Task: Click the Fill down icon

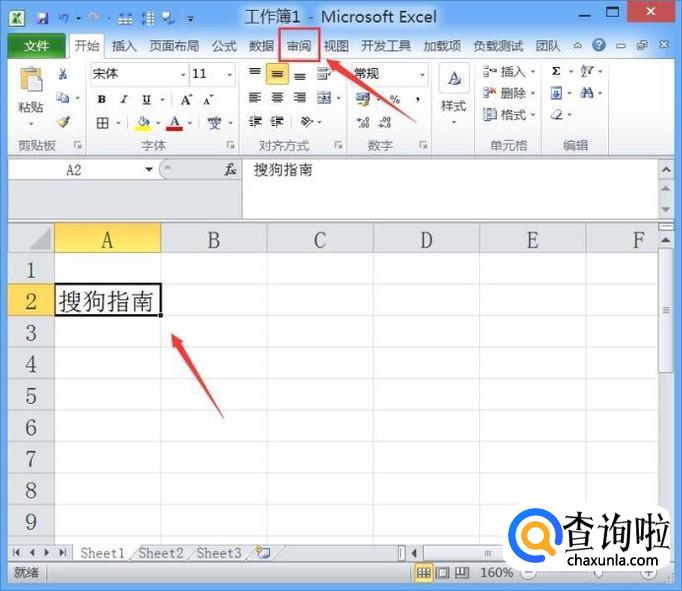Action: [x=556, y=93]
